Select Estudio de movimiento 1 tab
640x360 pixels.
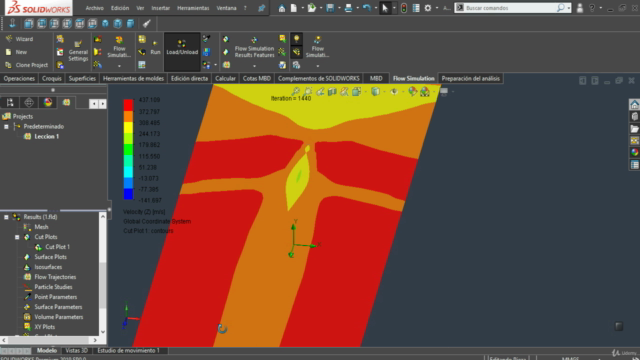128,351
